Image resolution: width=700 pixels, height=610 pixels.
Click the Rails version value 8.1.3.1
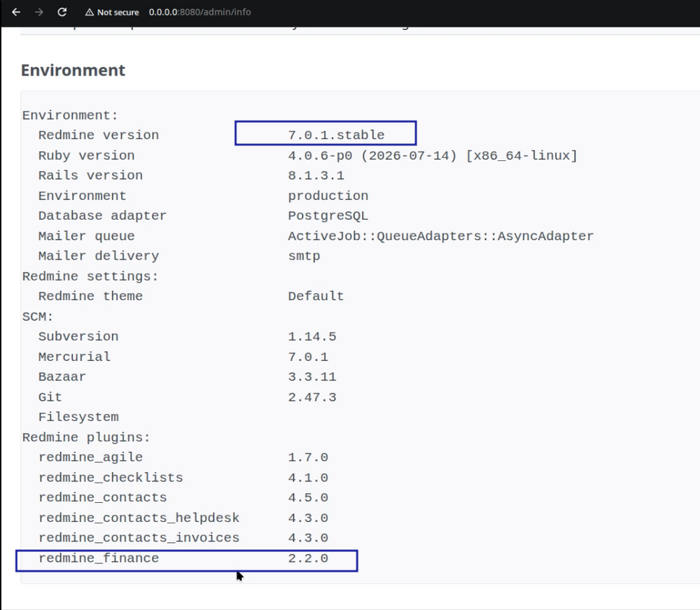(316, 176)
